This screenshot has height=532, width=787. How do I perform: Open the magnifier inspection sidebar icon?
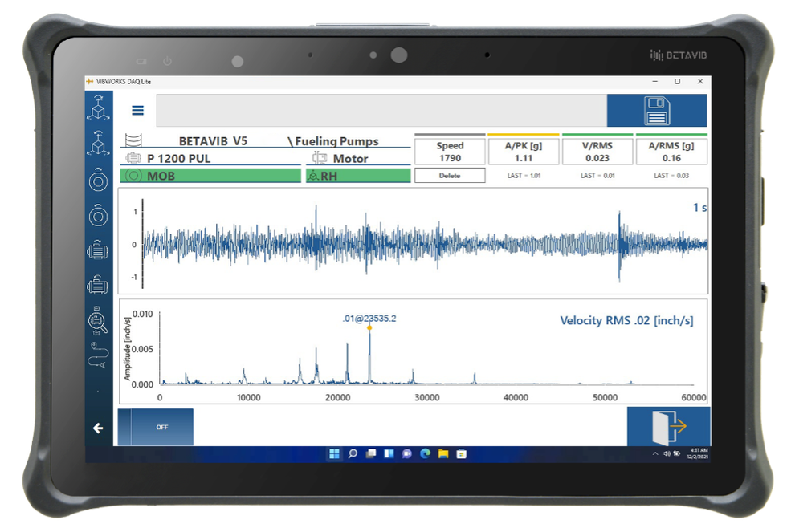[x=97, y=320]
